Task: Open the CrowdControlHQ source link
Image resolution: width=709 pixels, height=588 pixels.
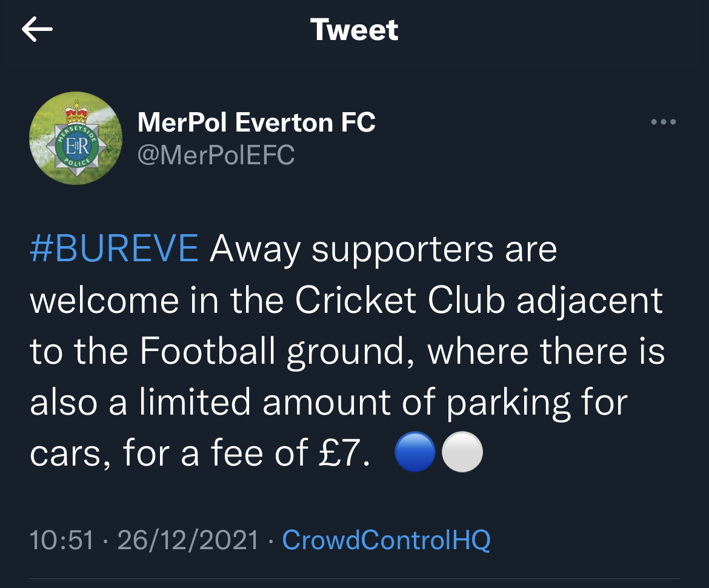Action: click(x=386, y=540)
